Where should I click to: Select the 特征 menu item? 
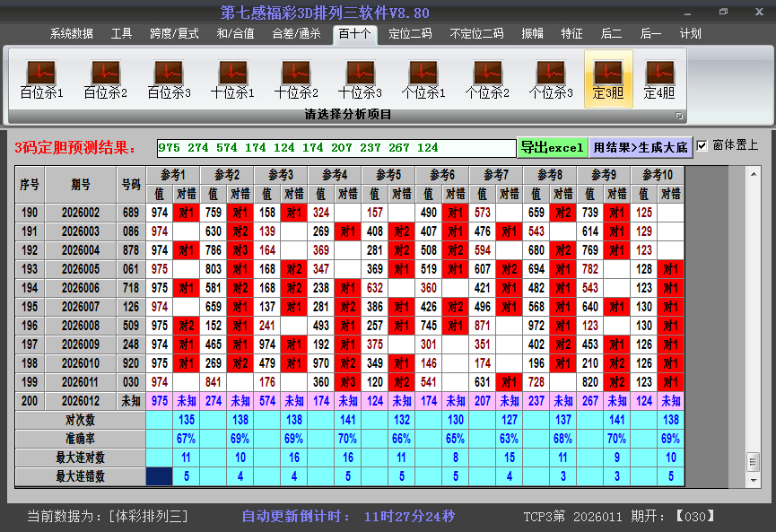[x=572, y=33]
